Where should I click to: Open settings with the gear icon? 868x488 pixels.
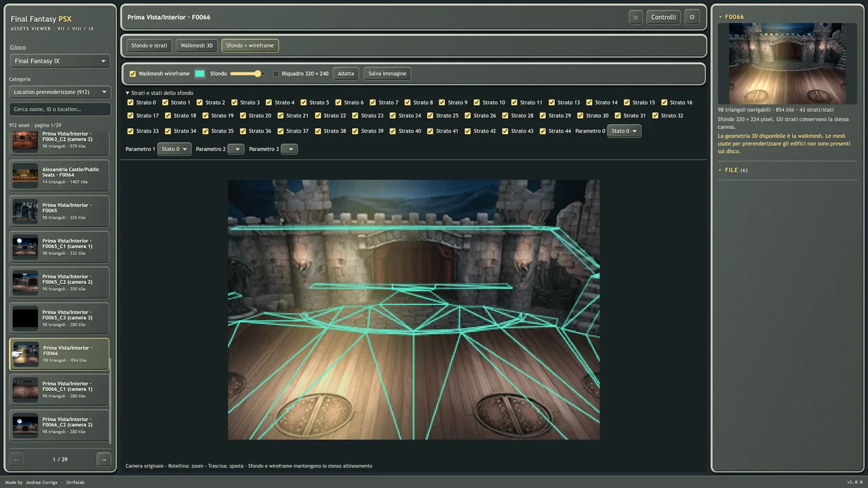692,18
